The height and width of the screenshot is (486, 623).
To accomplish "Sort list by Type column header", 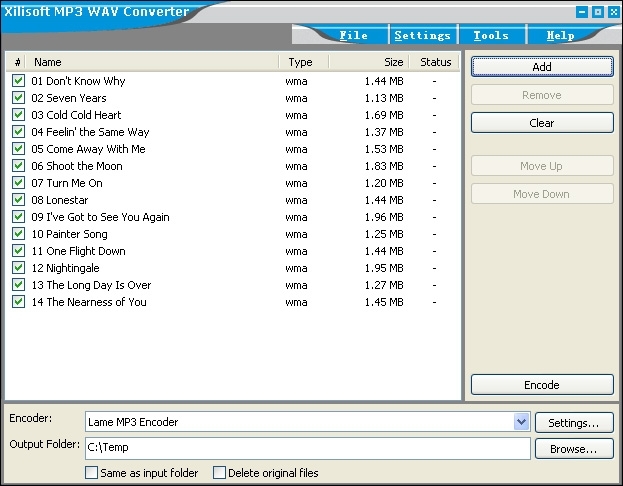I will click(304, 62).
